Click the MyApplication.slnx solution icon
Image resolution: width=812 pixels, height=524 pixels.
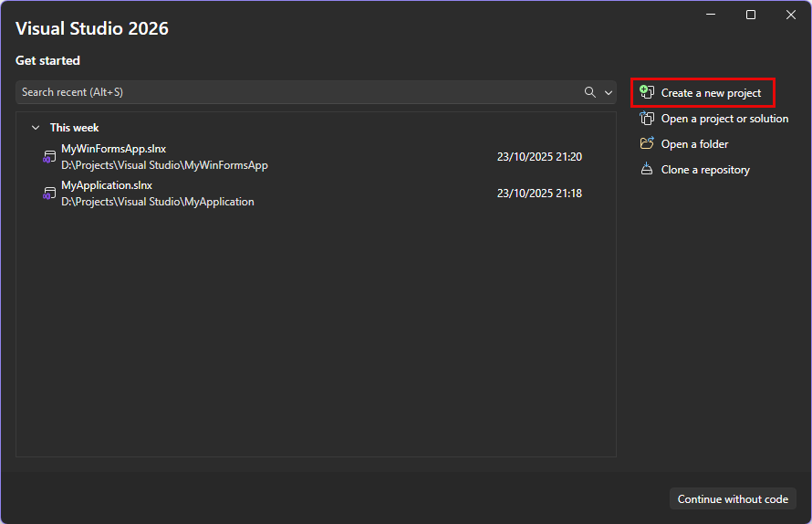(x=49, y=194)
